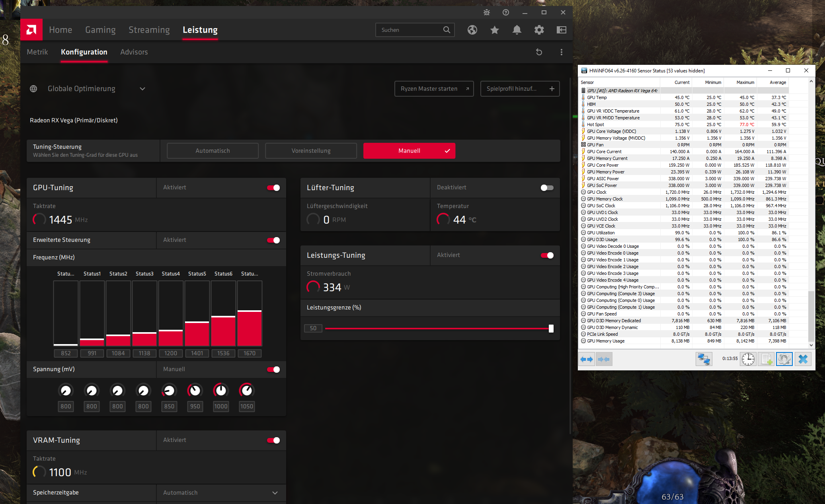
Task: Enable Lüfter-Tuning toggle
Action: coord(547,188)
